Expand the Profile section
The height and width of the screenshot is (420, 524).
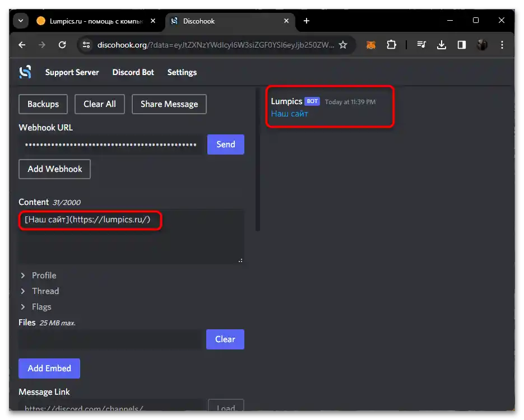click(39, 276)
